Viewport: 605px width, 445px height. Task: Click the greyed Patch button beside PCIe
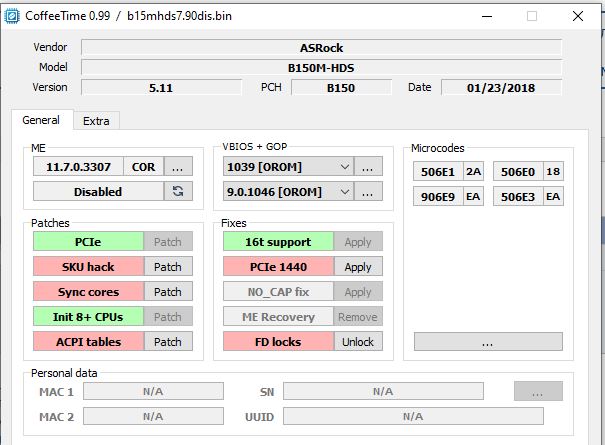point(168,242)
